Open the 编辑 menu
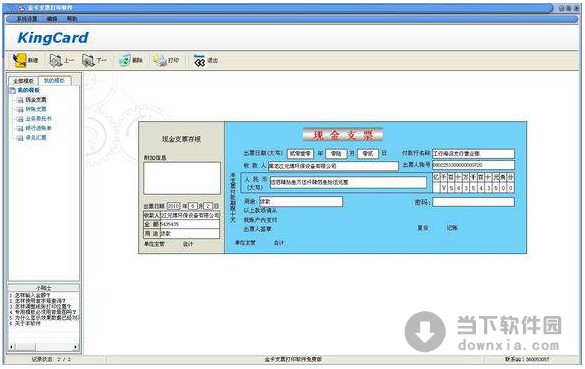The height and width of the screenshot is (369, 585). [52, 19]
